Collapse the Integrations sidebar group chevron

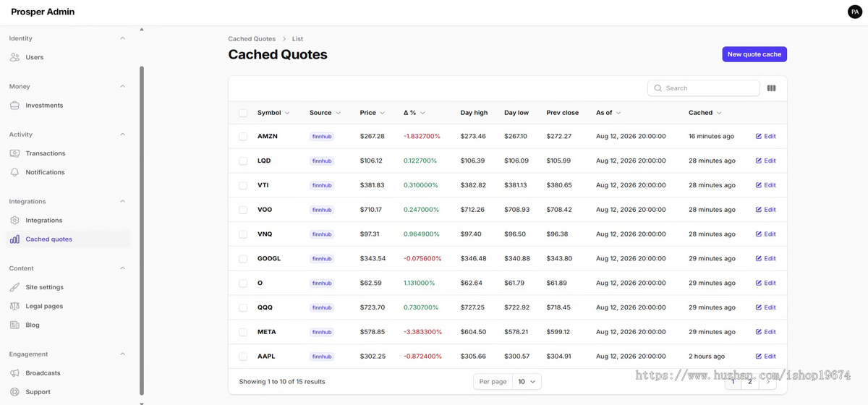point(122,202)
